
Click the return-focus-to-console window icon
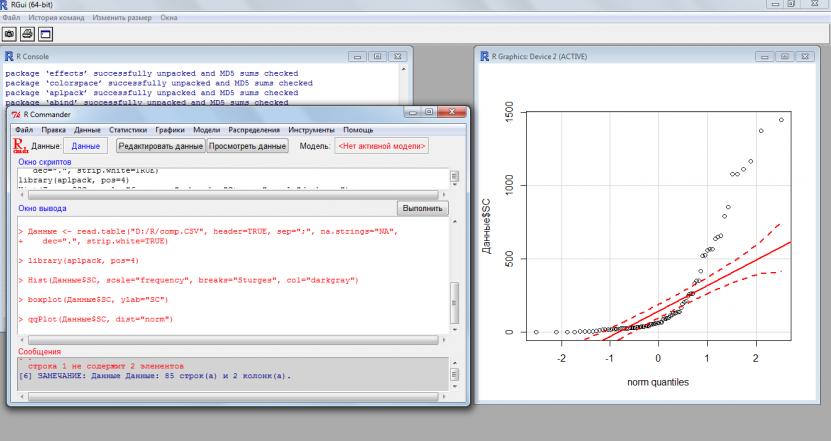(46, 34)
